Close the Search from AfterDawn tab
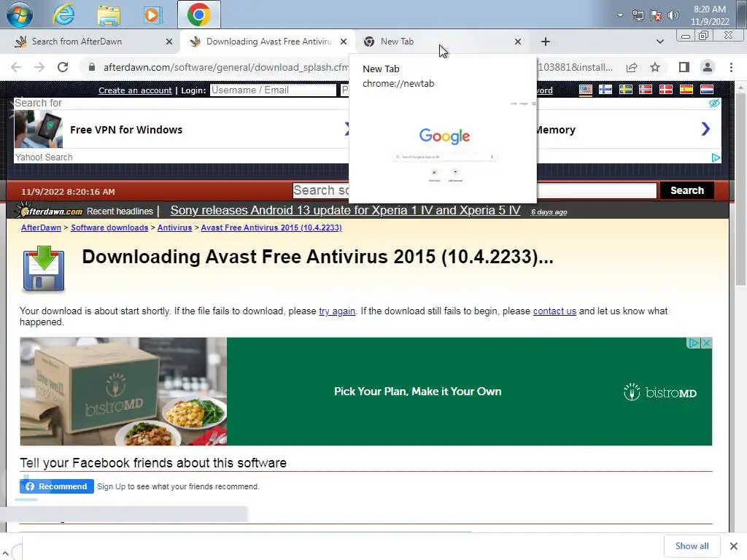This screenshot has height=560, width=747. (169, 42)
